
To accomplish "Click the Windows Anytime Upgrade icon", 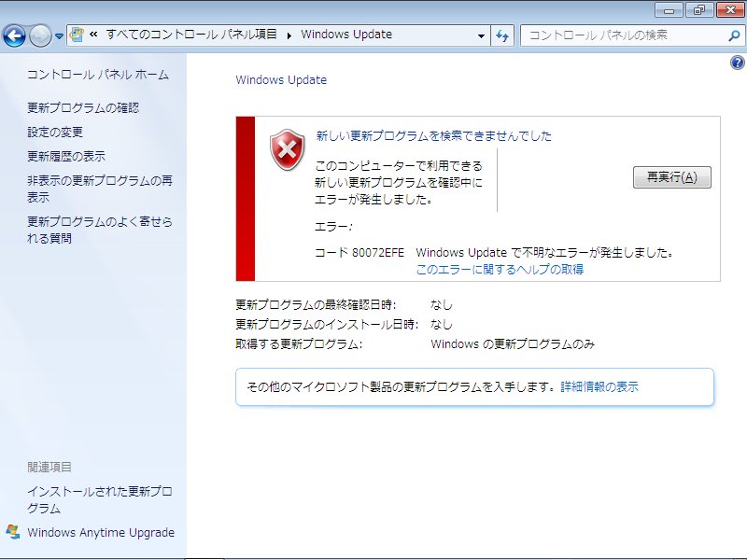I will (x=13, y=532).
